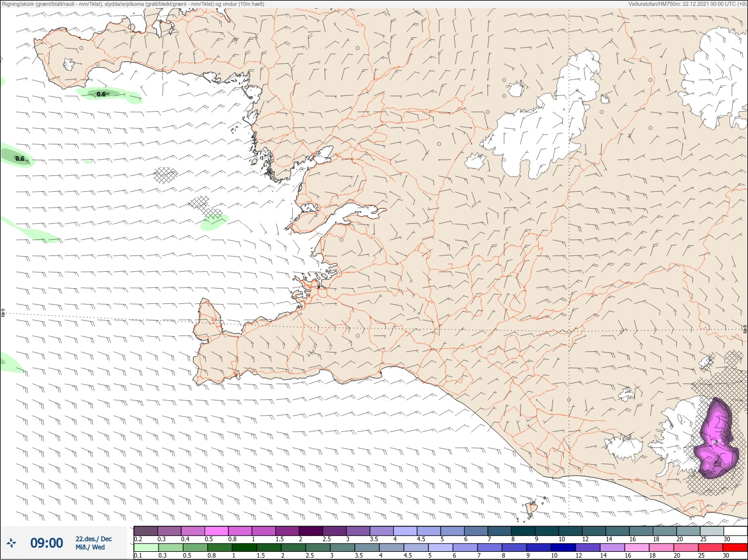Viewport: 748px width, 560px height.
Task: Pick the bright pink 0.5 swatch in the upper legend
Action: tap(216, 531)
